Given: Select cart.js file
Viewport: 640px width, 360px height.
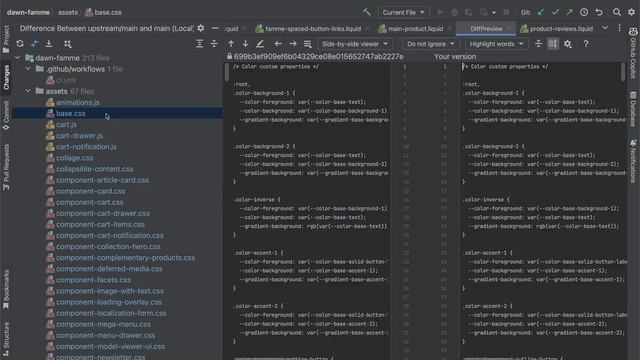Looking at the screenshot, I should click(x=66, y=124).
